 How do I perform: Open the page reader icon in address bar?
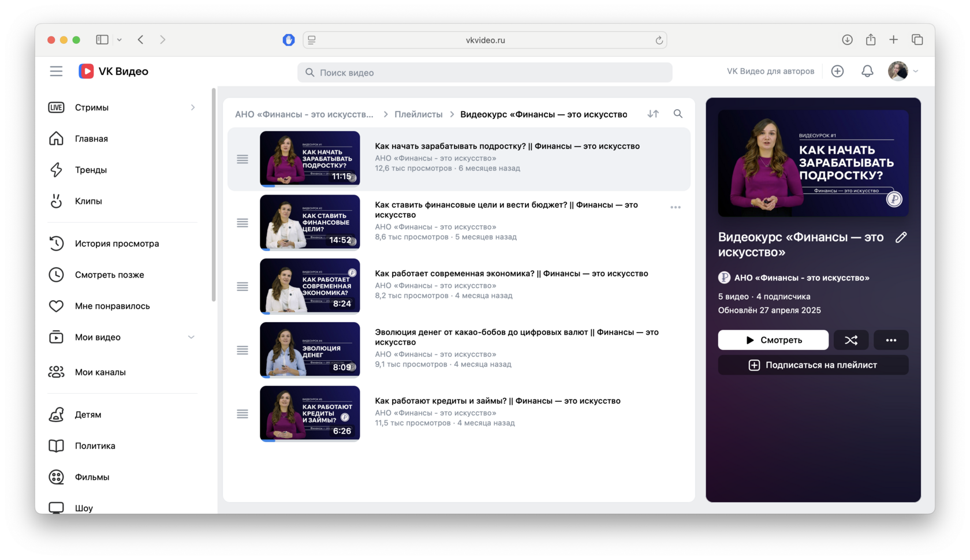(312, 40)
